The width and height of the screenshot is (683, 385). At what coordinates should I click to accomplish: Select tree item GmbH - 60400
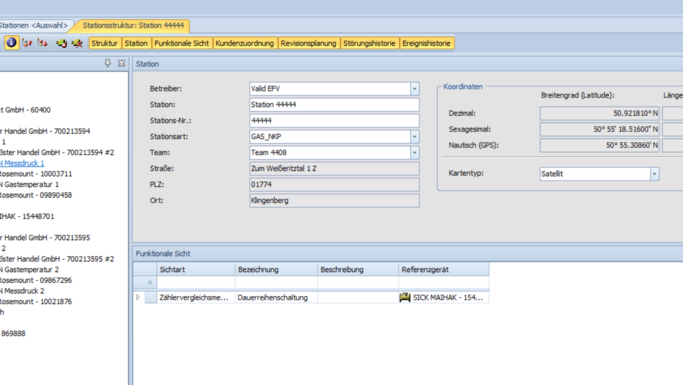(x=25, y=110)
